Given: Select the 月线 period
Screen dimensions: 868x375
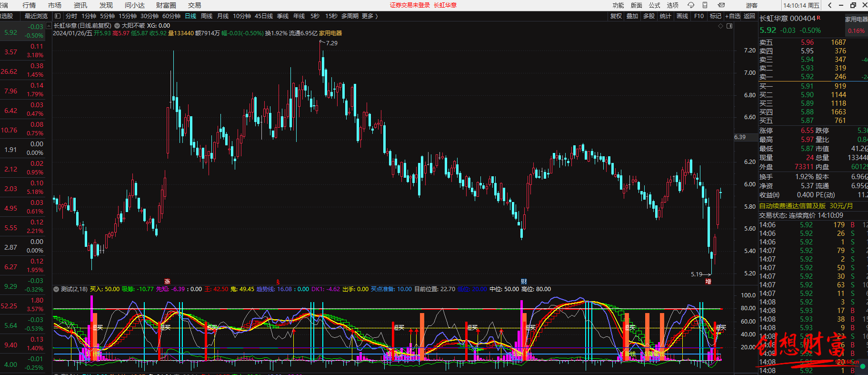Looking at the screenshot, I should pyautogui.click(x=223, y=16).
